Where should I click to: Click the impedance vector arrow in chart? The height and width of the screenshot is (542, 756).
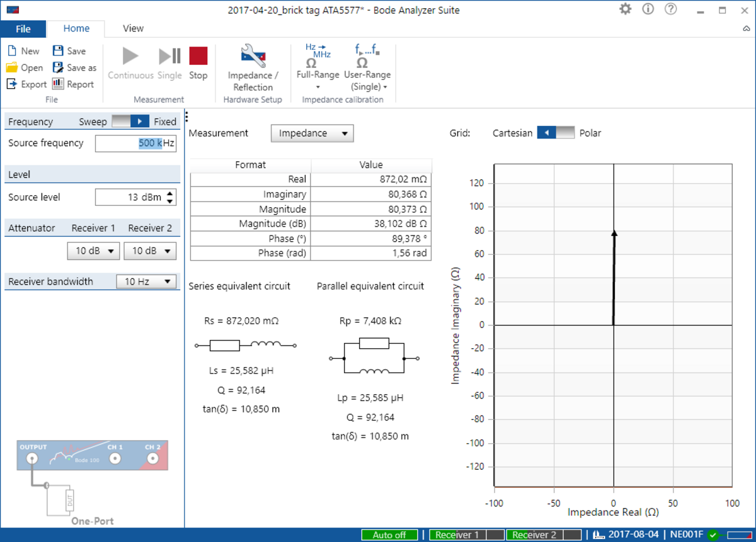[x=614, y=278]
